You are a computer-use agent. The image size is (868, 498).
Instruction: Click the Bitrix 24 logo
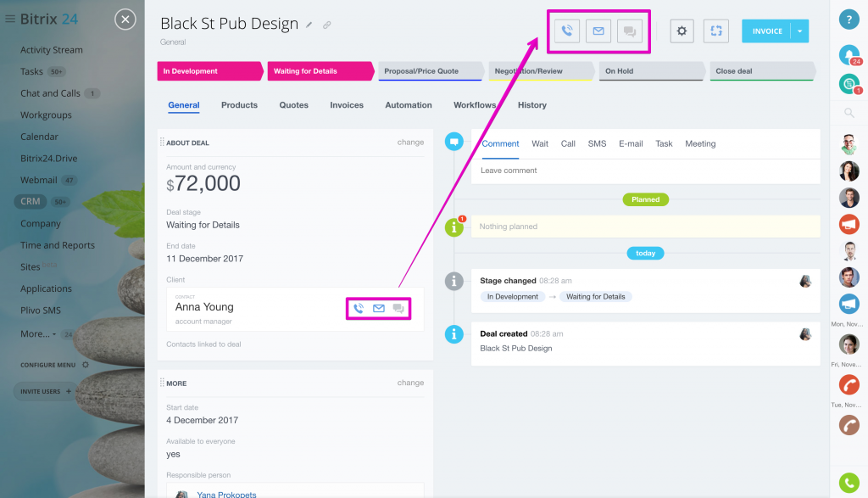pyautogui.click(x=48, y=20)
